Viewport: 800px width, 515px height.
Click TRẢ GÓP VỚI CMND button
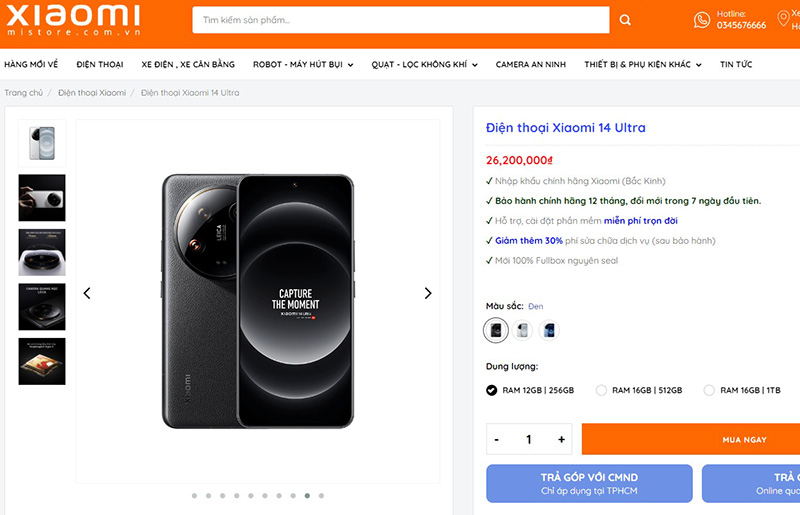click(589, 483)
